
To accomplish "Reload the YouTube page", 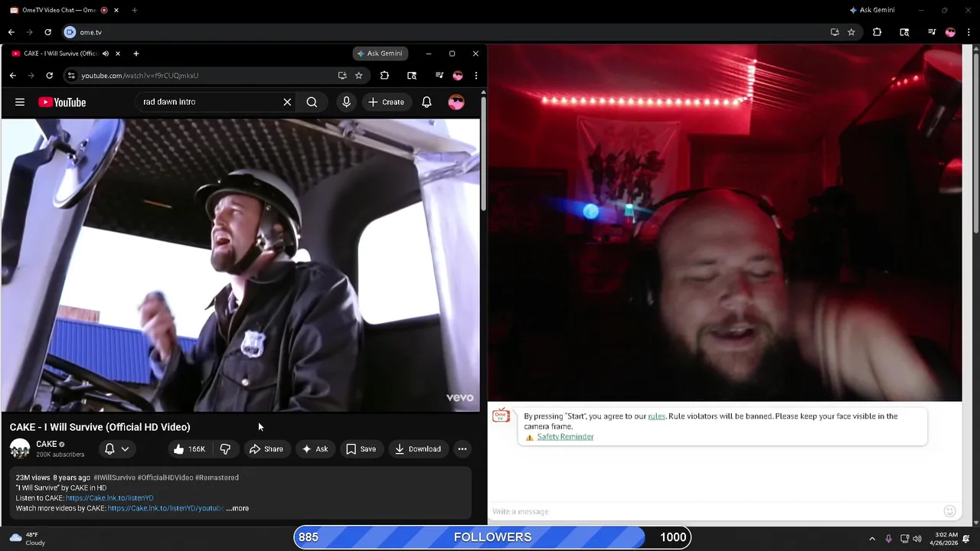I will point(49,76).
